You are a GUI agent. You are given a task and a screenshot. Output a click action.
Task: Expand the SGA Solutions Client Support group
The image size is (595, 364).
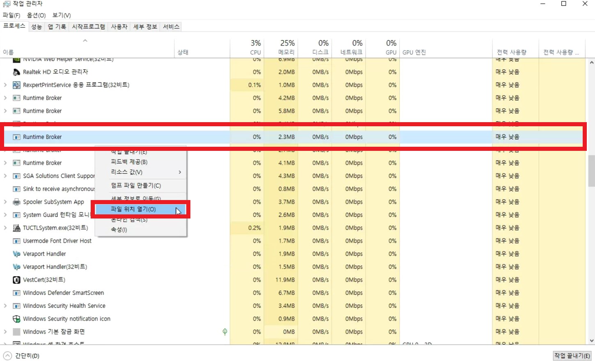[5, 176]
